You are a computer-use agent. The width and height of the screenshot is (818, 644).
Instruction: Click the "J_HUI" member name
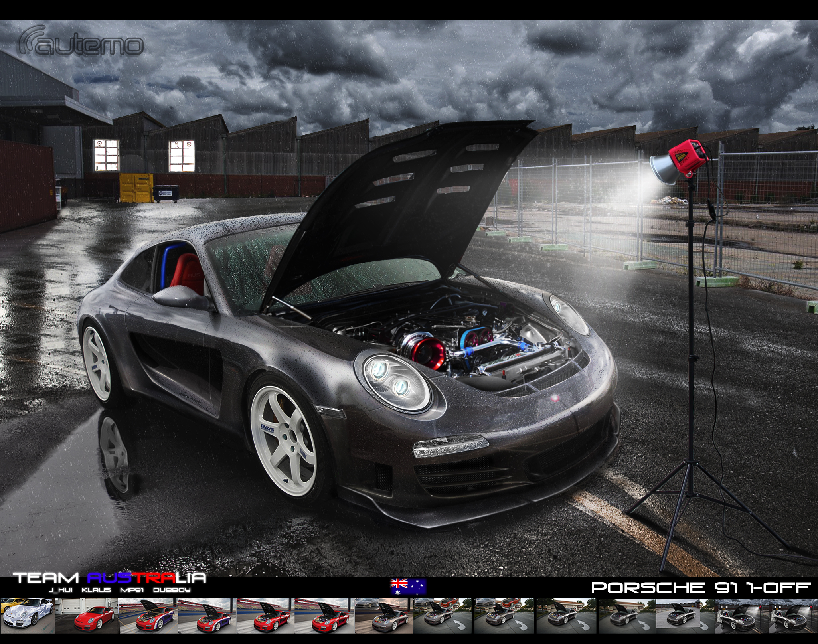(x=61, y=590)
